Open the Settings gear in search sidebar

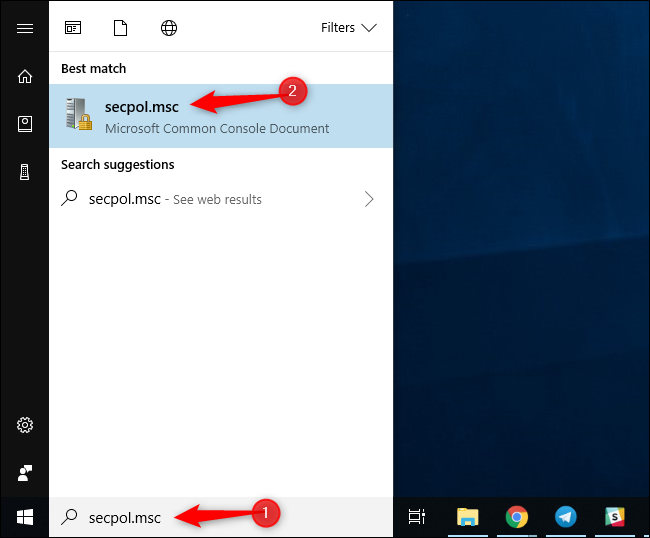(25, 425)
